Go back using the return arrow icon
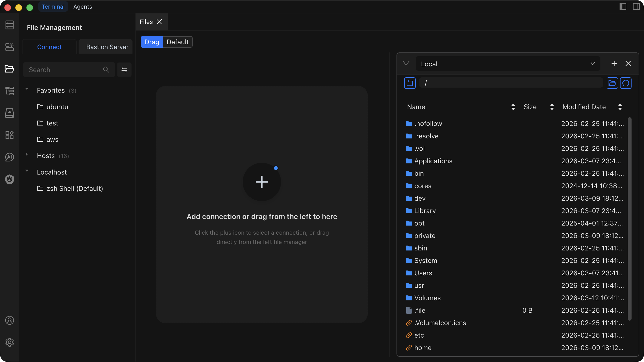The width and height of the screenshot is (644, 362). (410, 83)
